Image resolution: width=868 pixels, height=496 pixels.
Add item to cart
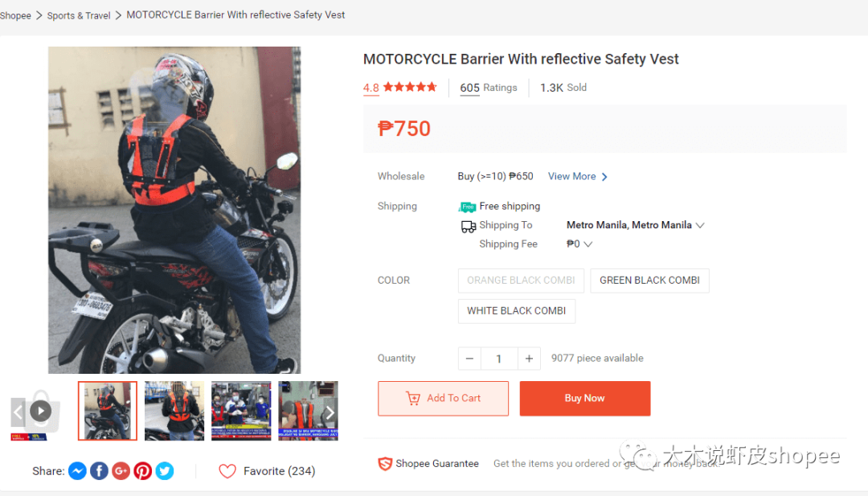click(443, 399)
